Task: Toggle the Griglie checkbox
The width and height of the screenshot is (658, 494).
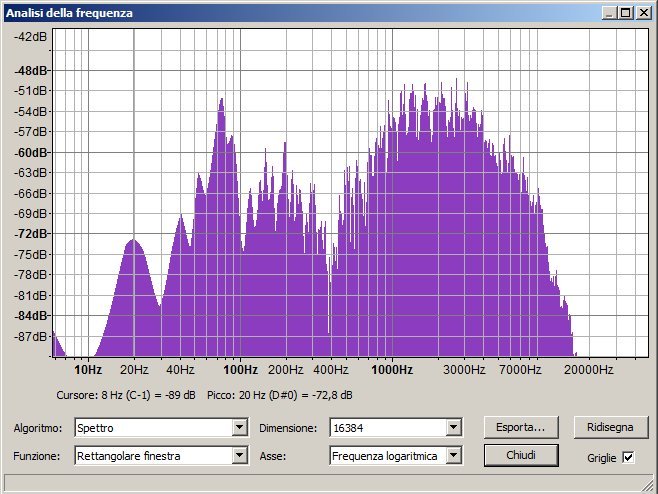Action: [x=628, y=457]
